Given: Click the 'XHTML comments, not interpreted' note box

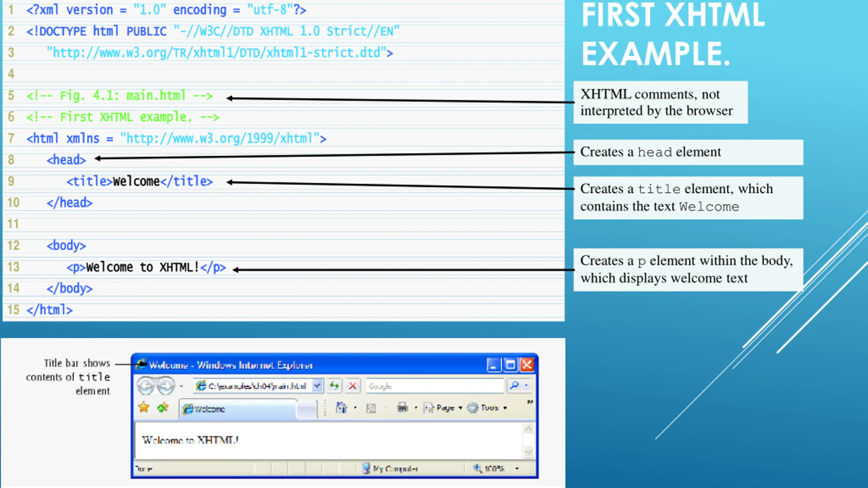Looking at the screenshot, I should pos(660,102).
